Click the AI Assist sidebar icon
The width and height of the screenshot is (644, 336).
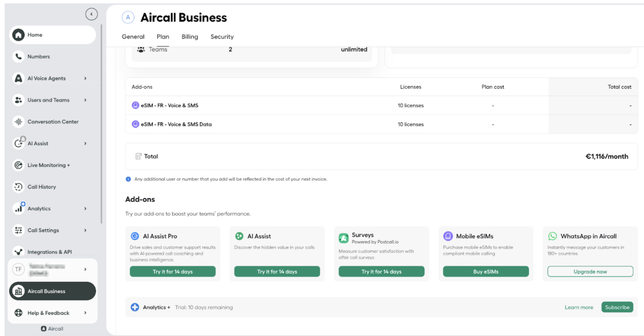click(18, 144)
